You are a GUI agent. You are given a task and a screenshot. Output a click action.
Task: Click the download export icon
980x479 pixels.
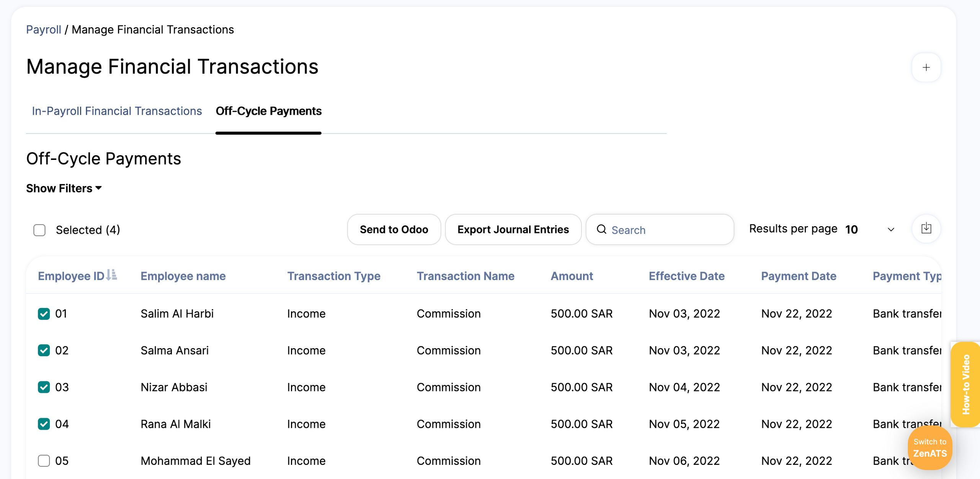click(x=926, y=229)
